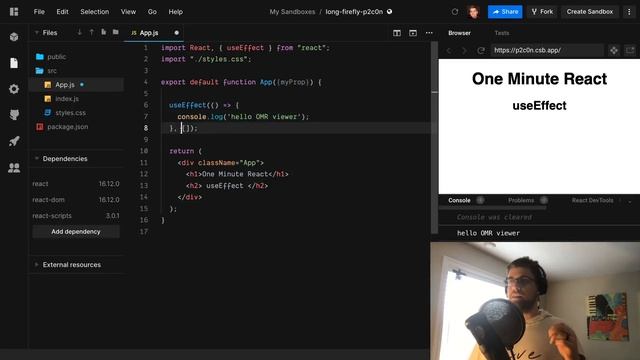Click the react dependency row
The image size is (640, 360).
(76, 184)
